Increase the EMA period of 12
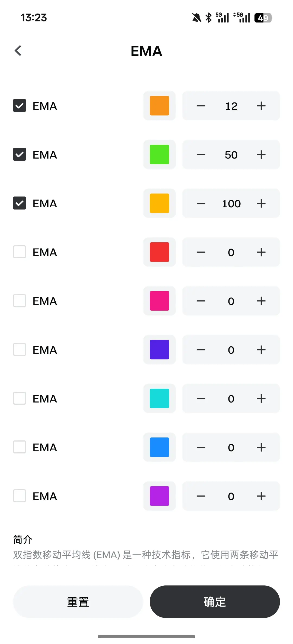The width and height of the screenshot is (293, 644). click(261, 106)
